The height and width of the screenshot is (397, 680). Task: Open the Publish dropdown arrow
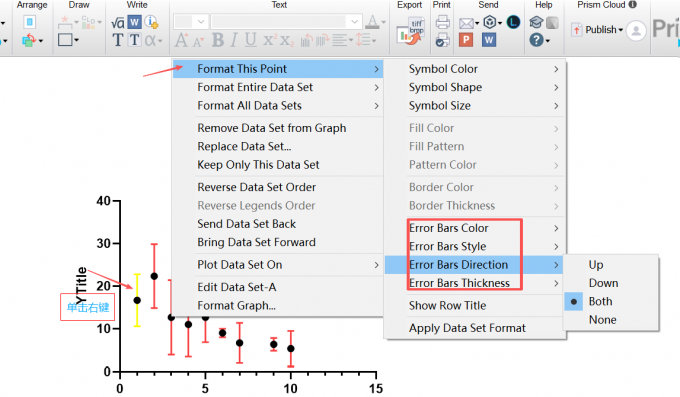[x=621, y=30]
